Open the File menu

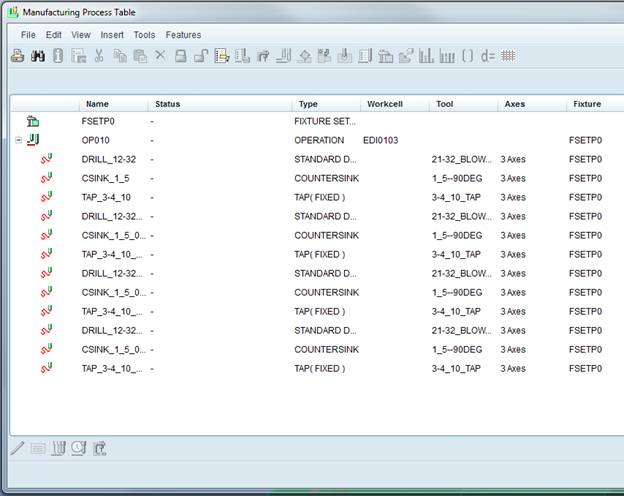(x=28, y=35)
